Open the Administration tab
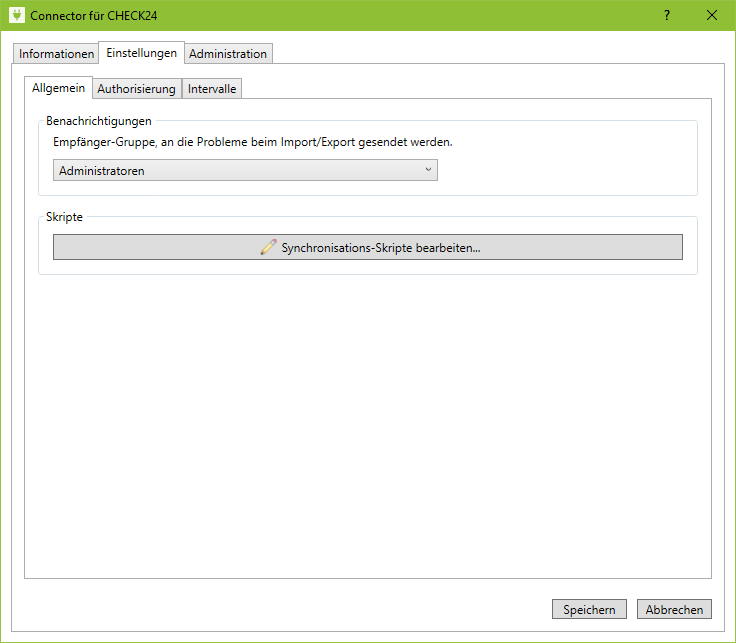Screen dimensions: 736x643 point(228,54)
